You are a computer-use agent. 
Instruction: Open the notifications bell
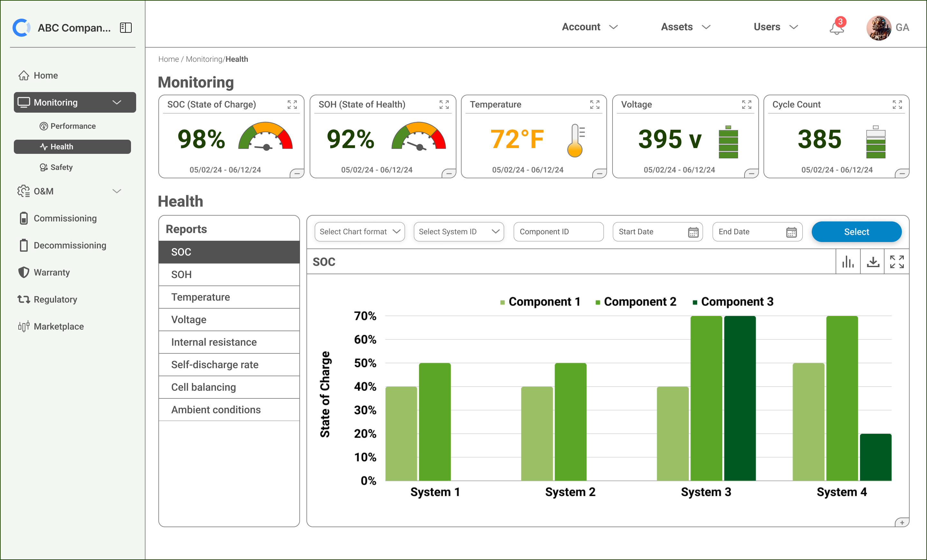(x=837, y=27)
